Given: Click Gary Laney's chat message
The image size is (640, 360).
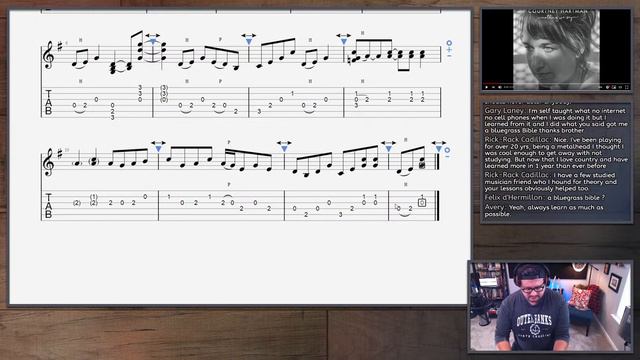Looking at the screenshot, I should (x=556, y=121).
